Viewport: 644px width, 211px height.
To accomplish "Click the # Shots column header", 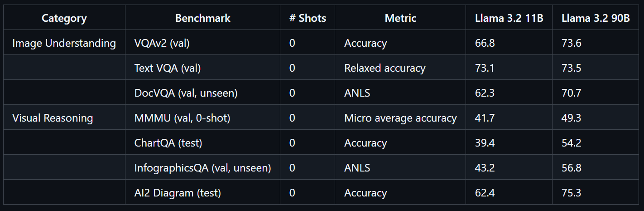I will (308, 18).
